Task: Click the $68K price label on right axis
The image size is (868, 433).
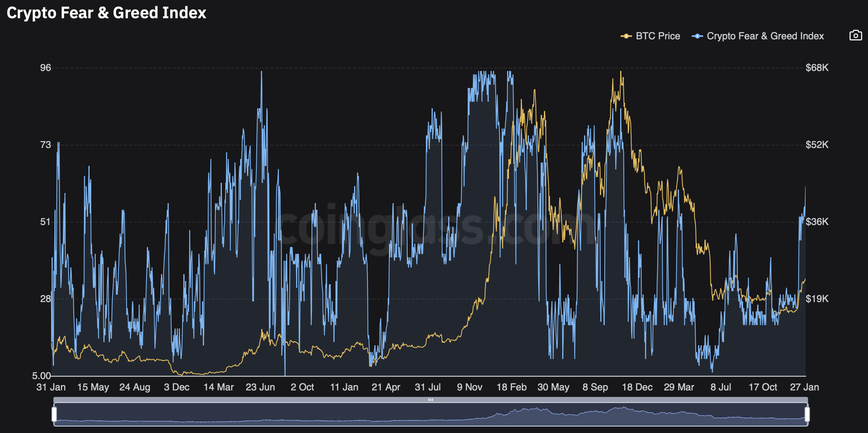Action: (816, 68)
